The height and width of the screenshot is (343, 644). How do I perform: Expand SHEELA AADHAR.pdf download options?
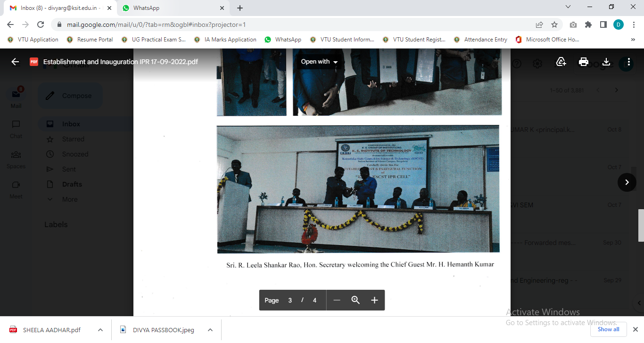pos(100,330)
